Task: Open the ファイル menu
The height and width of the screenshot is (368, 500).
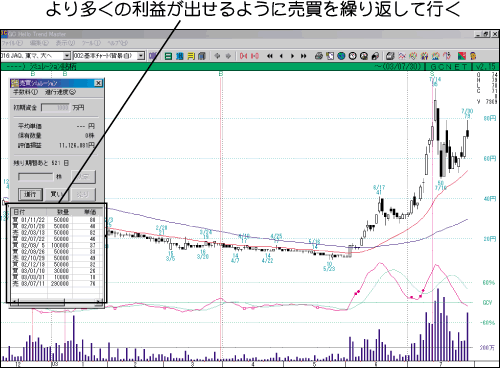Action: pos(12,43)
